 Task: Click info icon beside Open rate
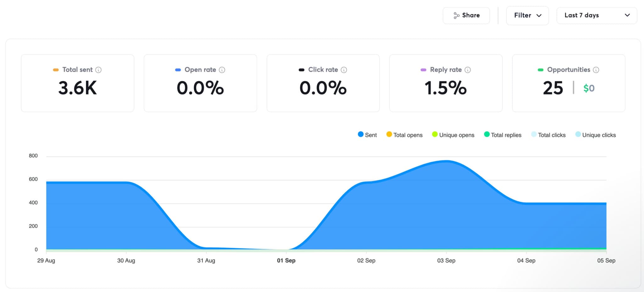pyautogui.click(x=222, y=70)
